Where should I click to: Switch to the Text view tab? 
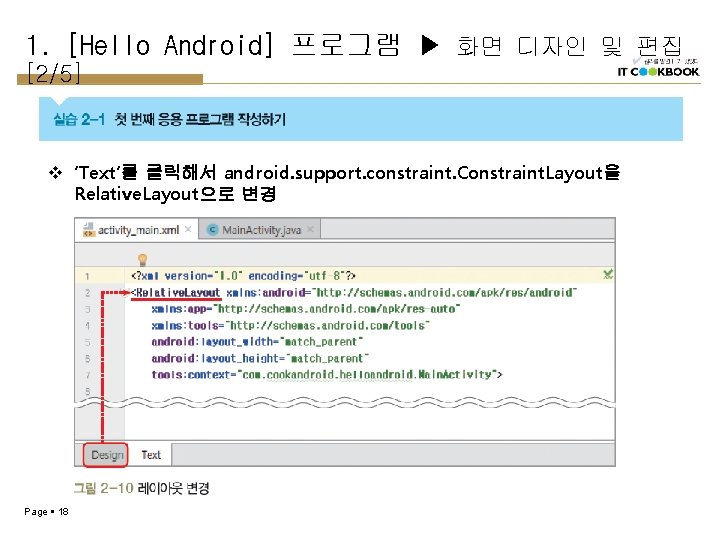click(151, 455)
